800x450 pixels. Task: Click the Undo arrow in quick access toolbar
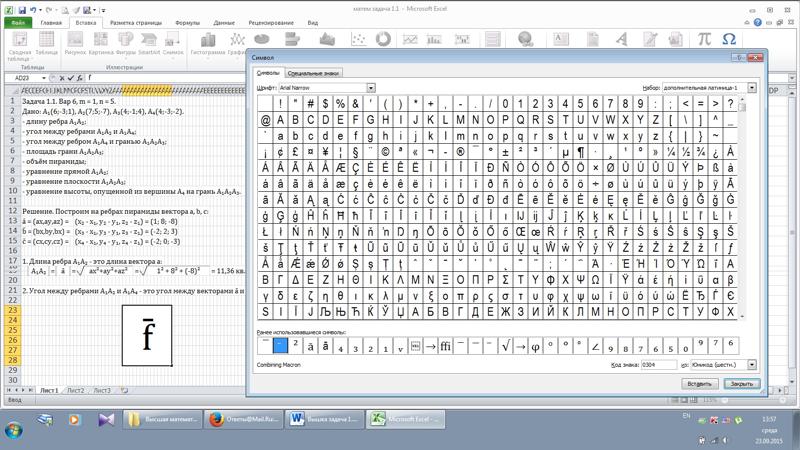(x=34, y=10)
